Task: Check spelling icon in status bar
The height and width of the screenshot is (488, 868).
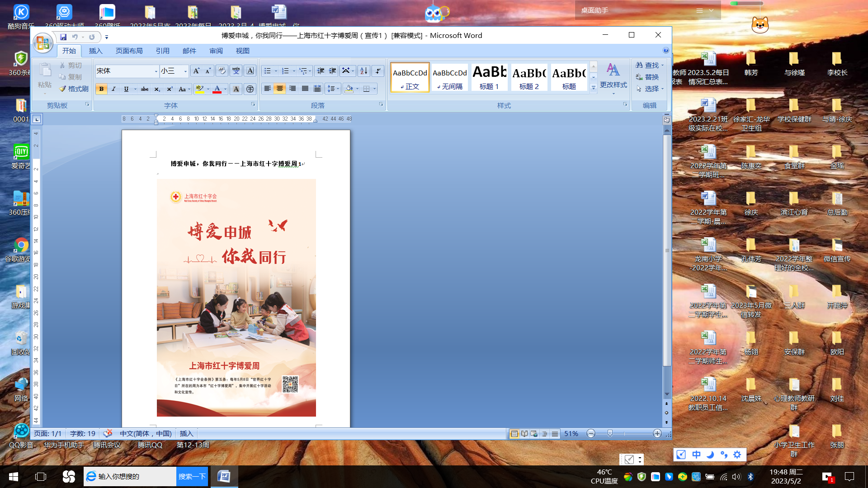Action: (108, 434)
